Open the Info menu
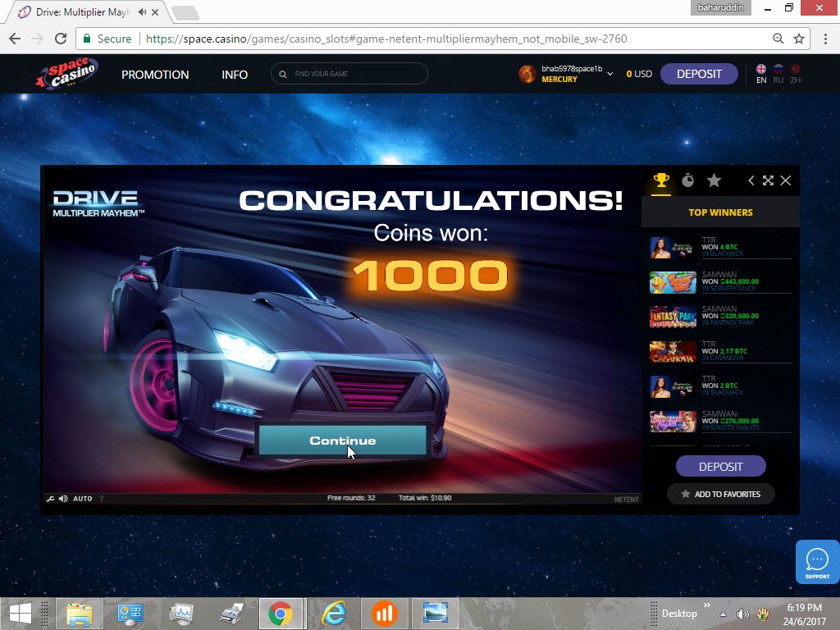The width and height of the screenshot is (840, 630). (x=235, y=75)
